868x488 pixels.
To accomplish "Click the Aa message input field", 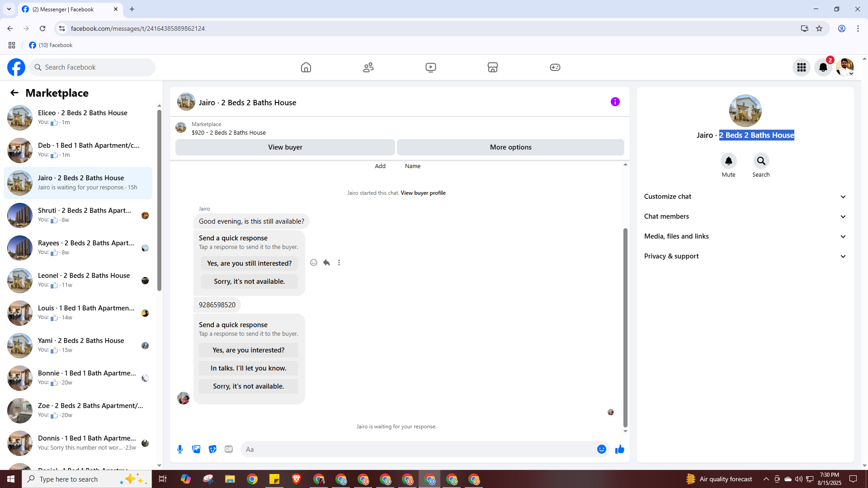I will pos(416,449).
